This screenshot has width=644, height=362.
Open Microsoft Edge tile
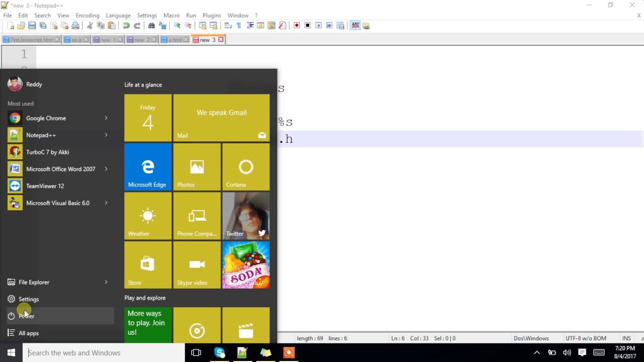(148, 167)
